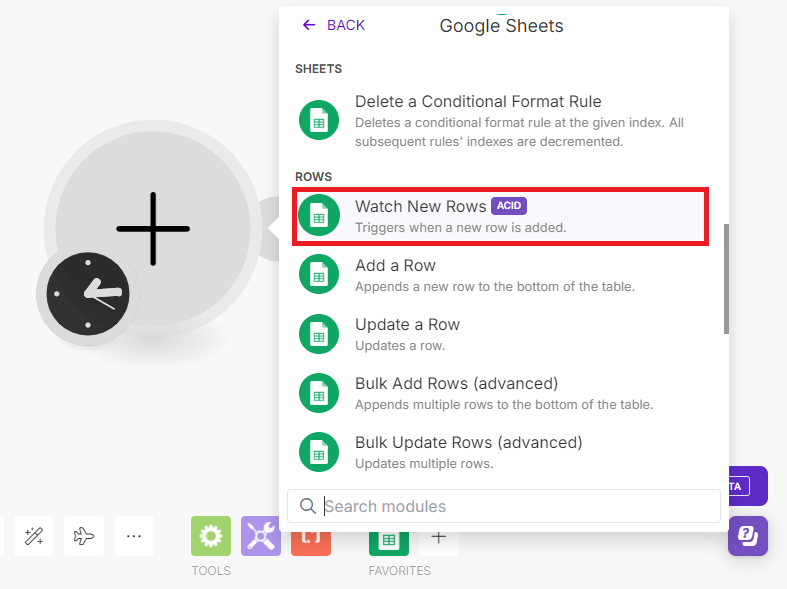Pick the Update a Row module

pos(500,334)
